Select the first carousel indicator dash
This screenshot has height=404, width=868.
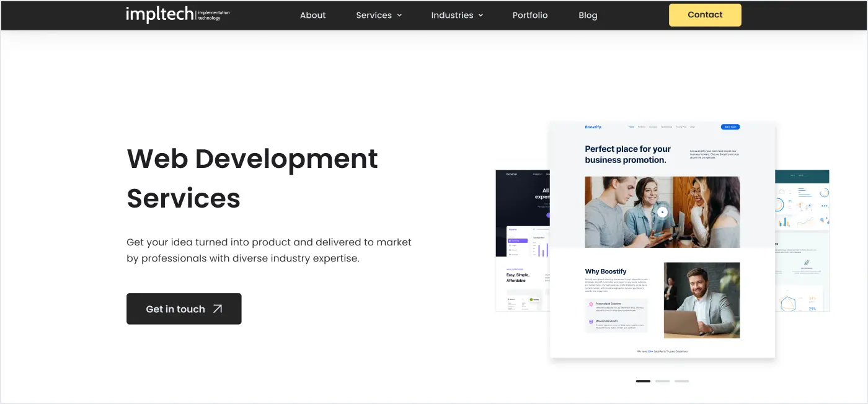643,381
